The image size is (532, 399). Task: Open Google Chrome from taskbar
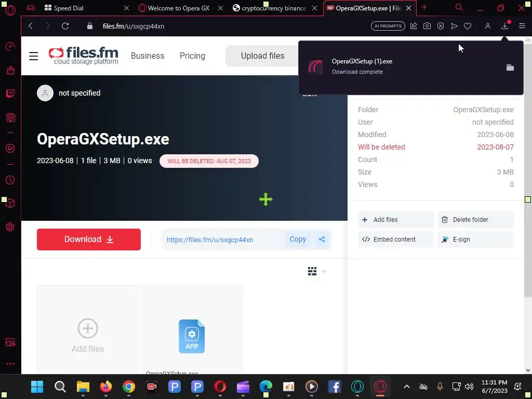[x=129, y=387]
